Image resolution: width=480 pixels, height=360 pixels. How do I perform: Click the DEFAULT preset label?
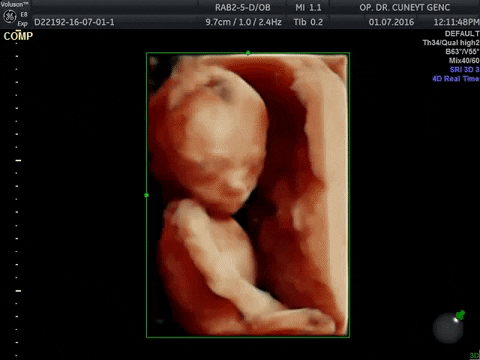[x=462, y=34]
